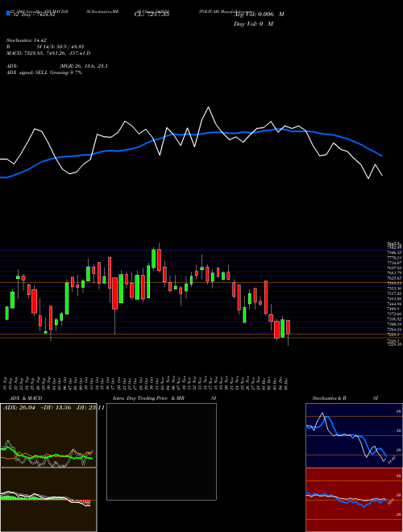Open the empty intraday trading price panel

pos(161,451)
